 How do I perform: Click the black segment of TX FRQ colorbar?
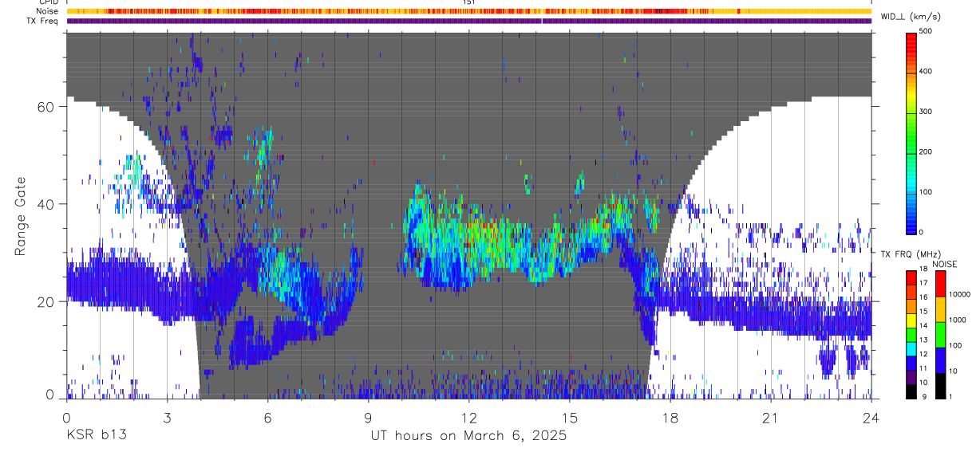click(912, 391)
